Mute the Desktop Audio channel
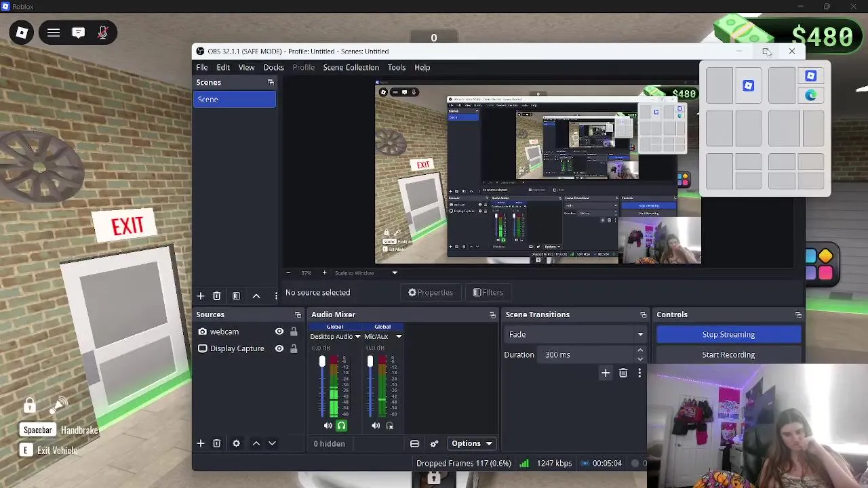 [328, 426]
